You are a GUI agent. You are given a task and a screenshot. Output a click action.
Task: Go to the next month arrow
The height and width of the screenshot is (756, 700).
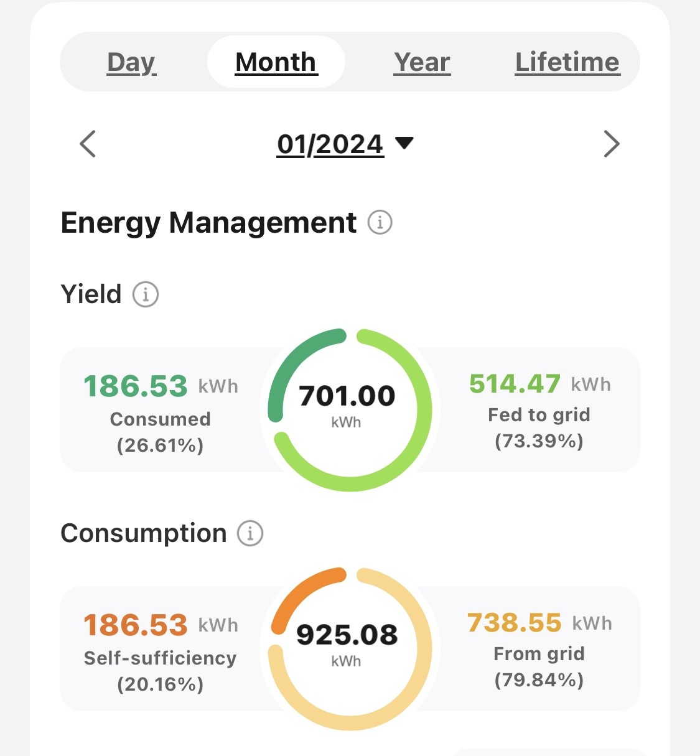612,144
